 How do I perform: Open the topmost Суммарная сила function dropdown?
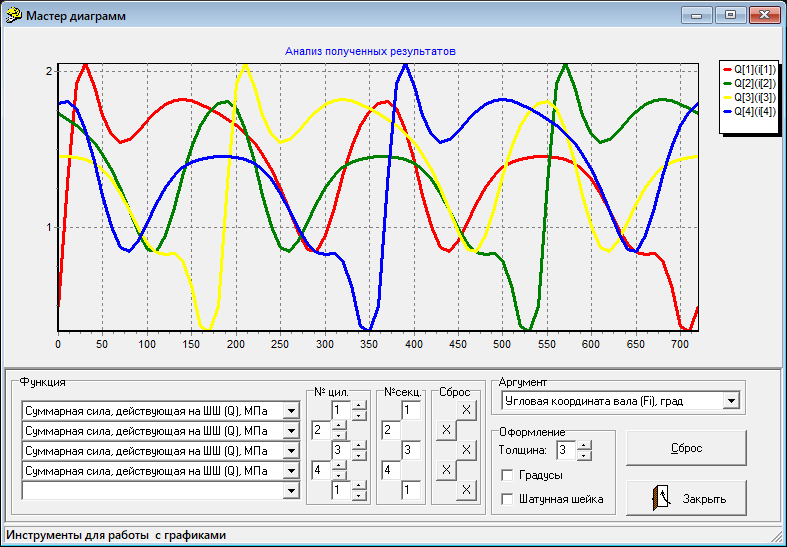click(x=291, y=411)
